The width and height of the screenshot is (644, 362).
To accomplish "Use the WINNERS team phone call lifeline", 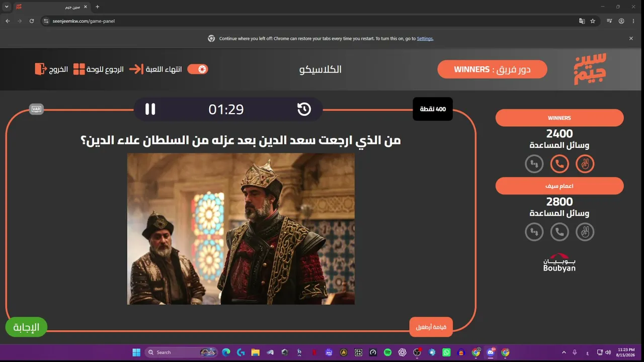I will point(559,164).
